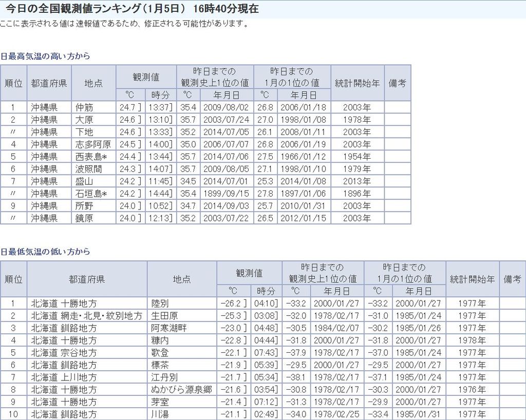Select the 盛山 station cell
The height and width of the screenshot is (420, 526).
tap(85, 181)
